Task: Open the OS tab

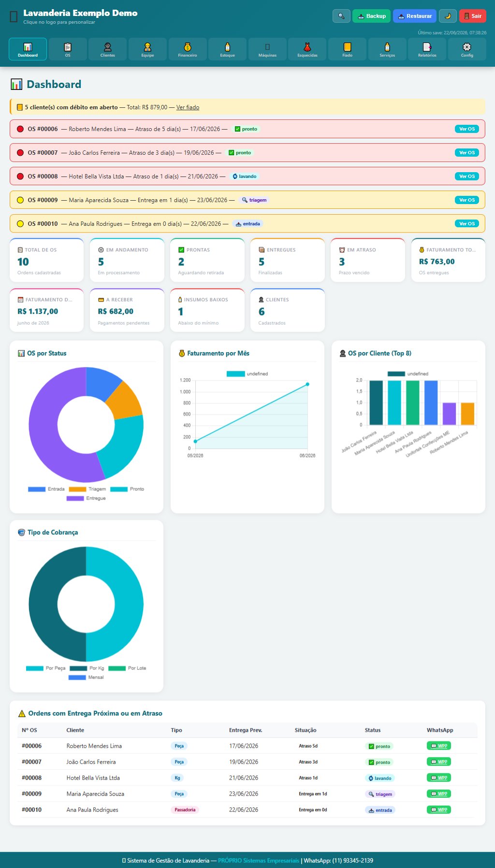Action: click(68, 49)
